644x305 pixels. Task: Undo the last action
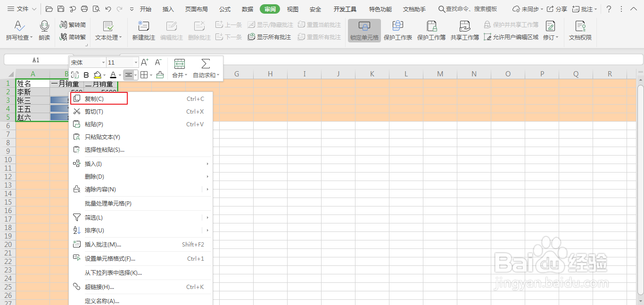108,9
